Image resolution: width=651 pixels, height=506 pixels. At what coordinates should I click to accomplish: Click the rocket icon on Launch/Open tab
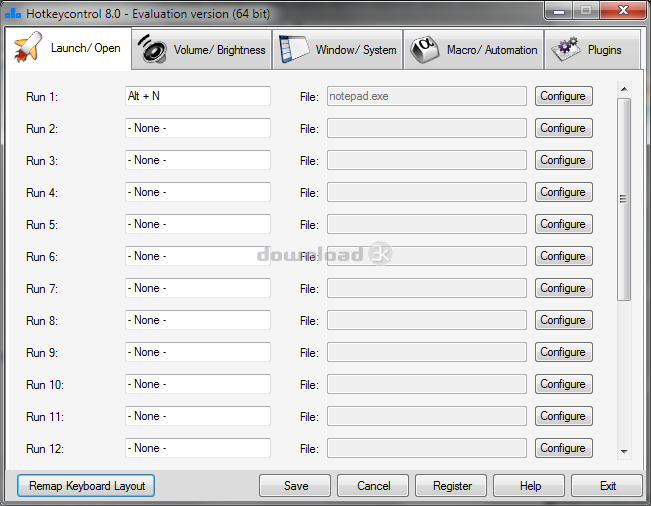[28, 47]
